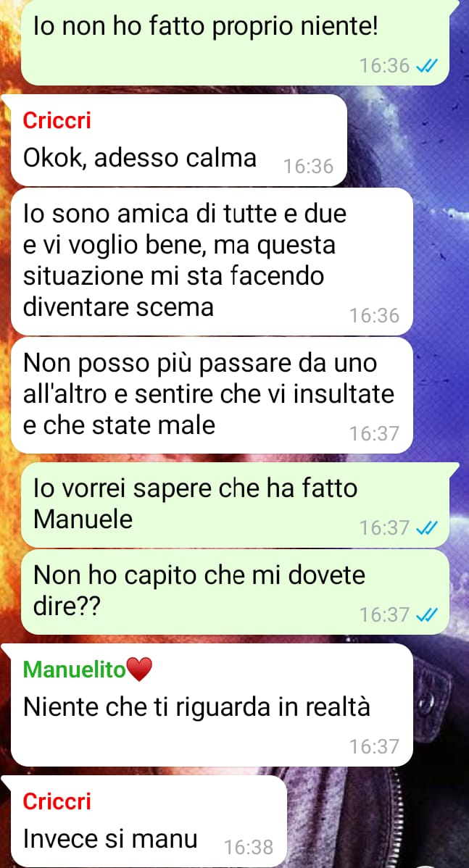Click the red heart next to Manuelito
469x868 pixels.
[139, 670]
